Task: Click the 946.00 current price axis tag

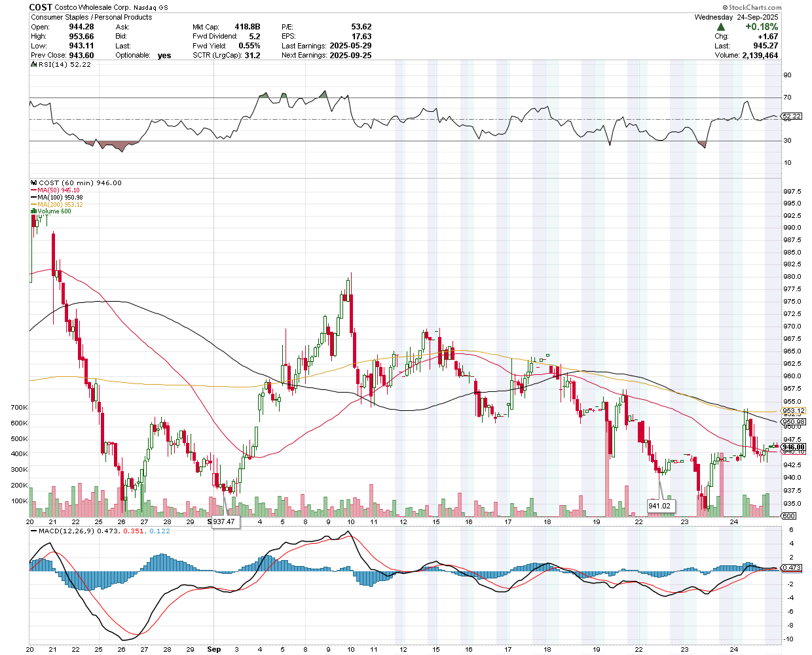Action: [794, 447]
